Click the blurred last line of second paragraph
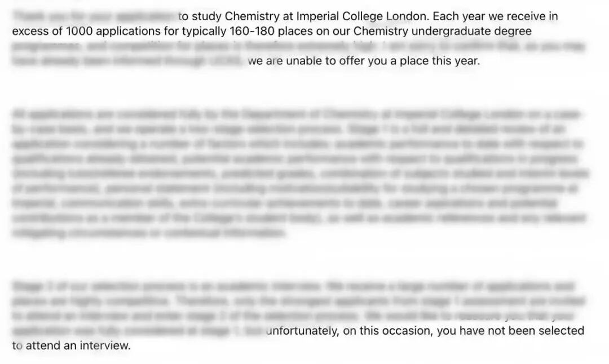Image resolution: width=609 pixels, height=364 pixels. (149, 233)
